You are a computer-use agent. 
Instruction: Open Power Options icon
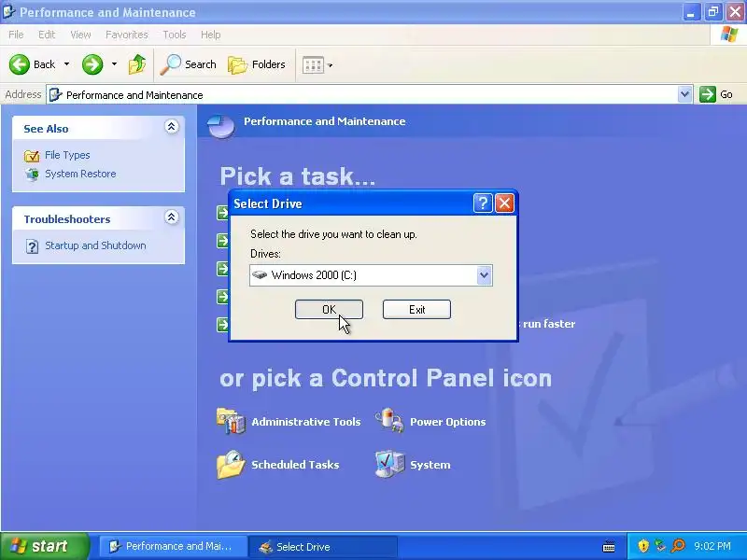pyautogui.click(x=389, y=421)
